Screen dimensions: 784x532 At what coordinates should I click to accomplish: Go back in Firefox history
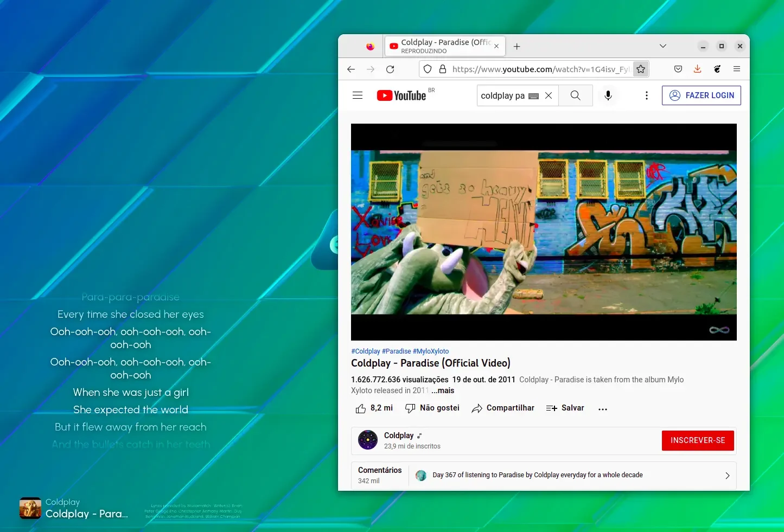(x=351, y=69)
